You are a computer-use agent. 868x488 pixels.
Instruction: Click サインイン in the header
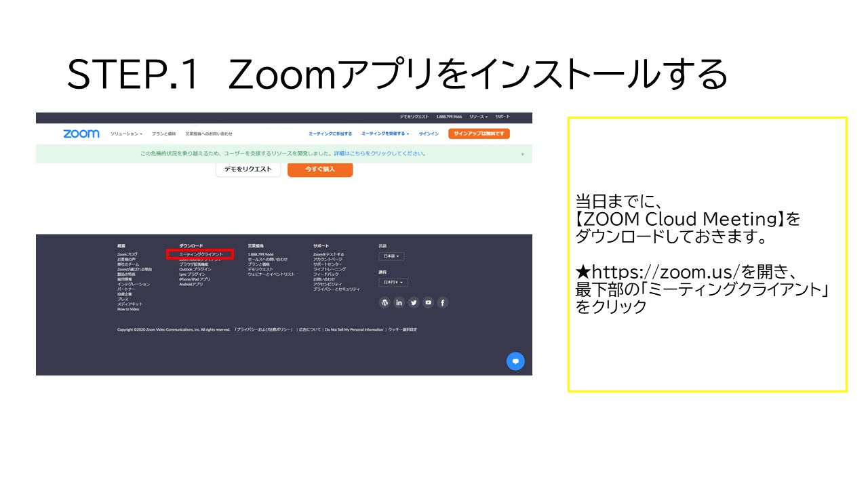(x=429, y=133)
